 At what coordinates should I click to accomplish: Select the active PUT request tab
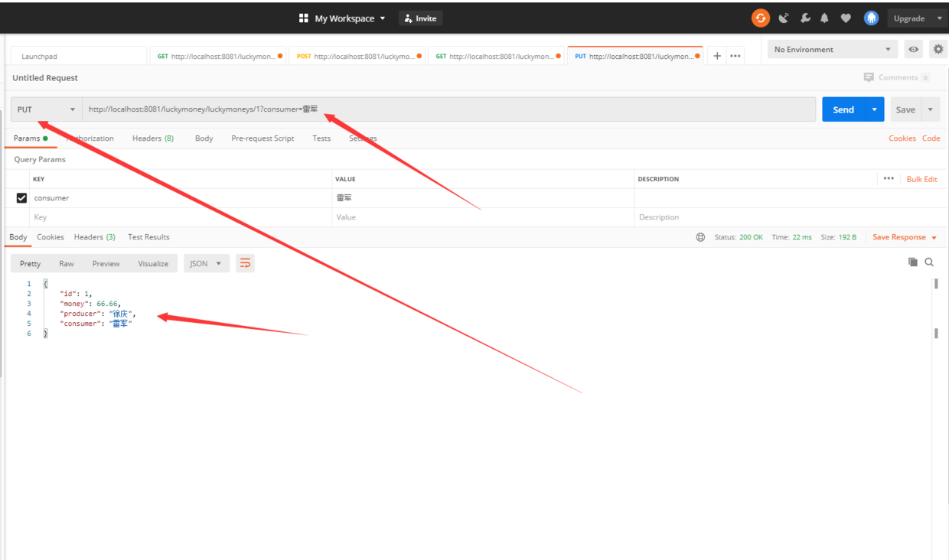click(x=635, y=56)
